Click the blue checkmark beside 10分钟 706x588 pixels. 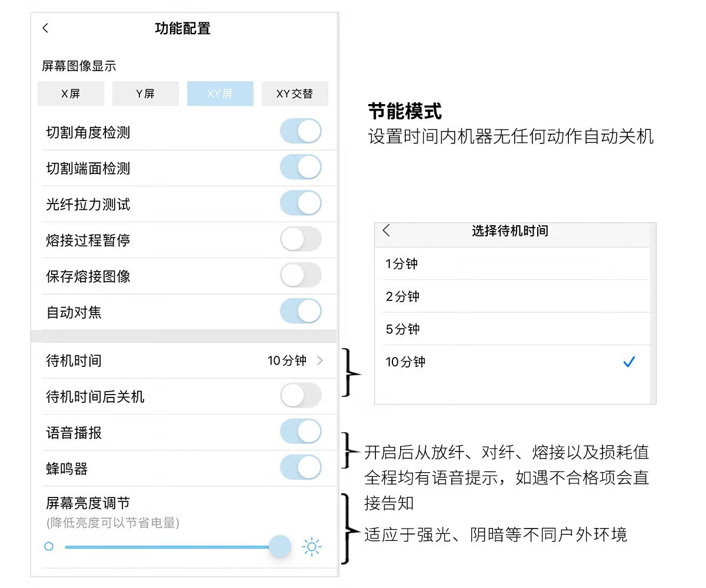pos(629,362)
